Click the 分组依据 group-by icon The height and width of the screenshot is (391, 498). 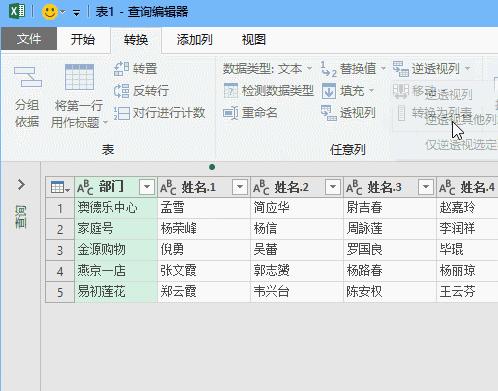27,77
